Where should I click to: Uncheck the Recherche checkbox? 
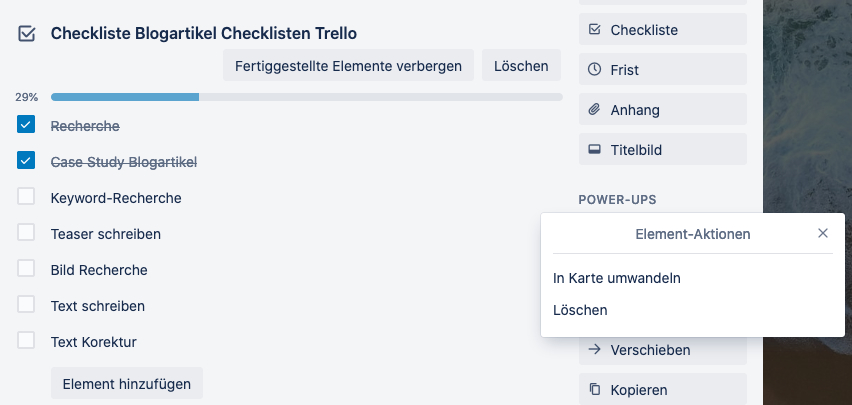(26, 125)
